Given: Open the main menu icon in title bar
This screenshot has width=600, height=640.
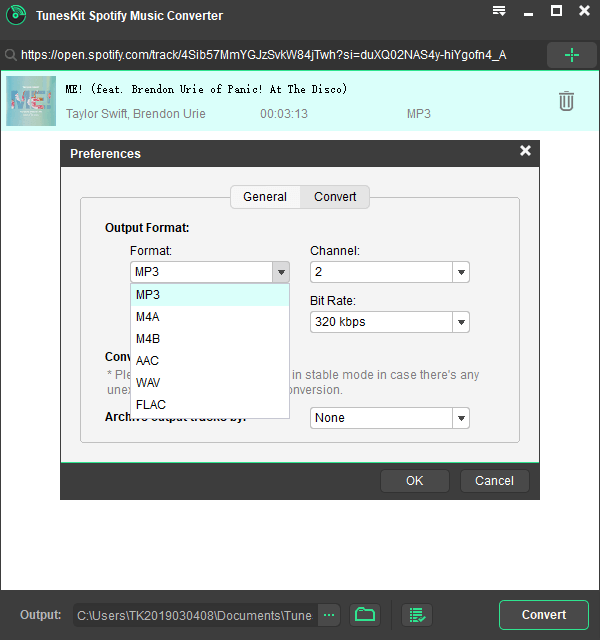Looking at the screenshot, I should point(499,11).
